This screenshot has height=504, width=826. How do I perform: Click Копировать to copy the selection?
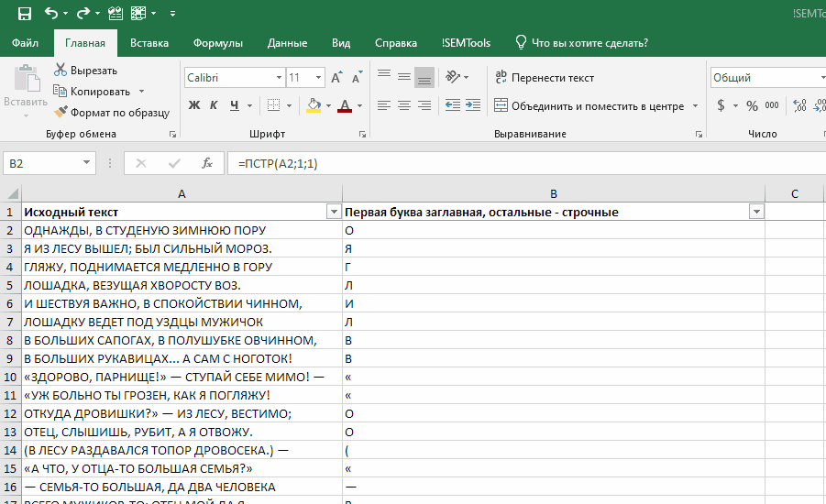coord(93,91)
